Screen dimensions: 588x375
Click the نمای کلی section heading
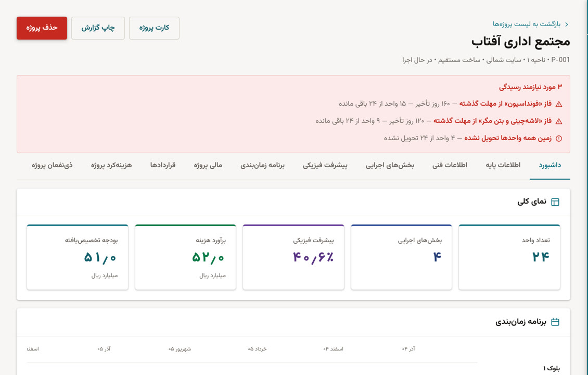(x=532, y=202)
